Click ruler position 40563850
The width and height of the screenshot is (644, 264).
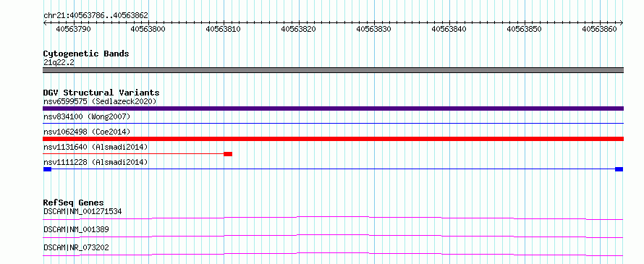(x=525, y=29)
